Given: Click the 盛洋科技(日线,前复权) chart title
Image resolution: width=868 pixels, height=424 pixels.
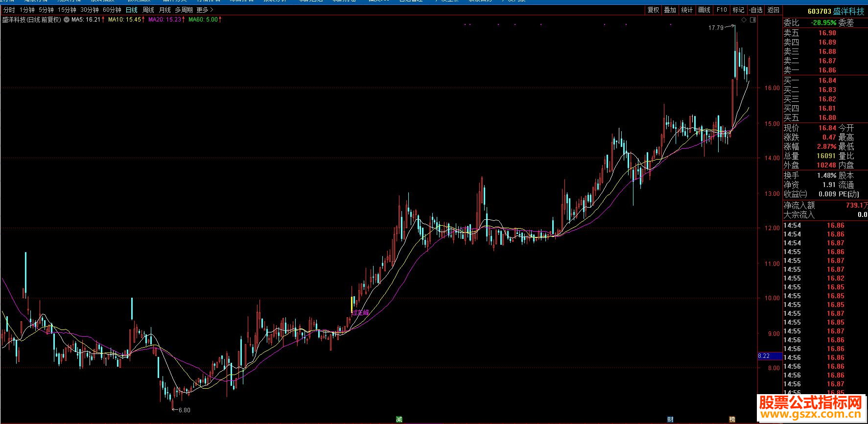Looking at the screenshot, I should (32, 20).
